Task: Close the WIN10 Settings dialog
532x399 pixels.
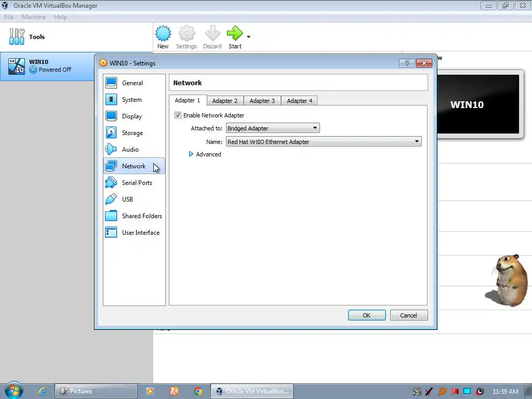Action: pos(424,63)
